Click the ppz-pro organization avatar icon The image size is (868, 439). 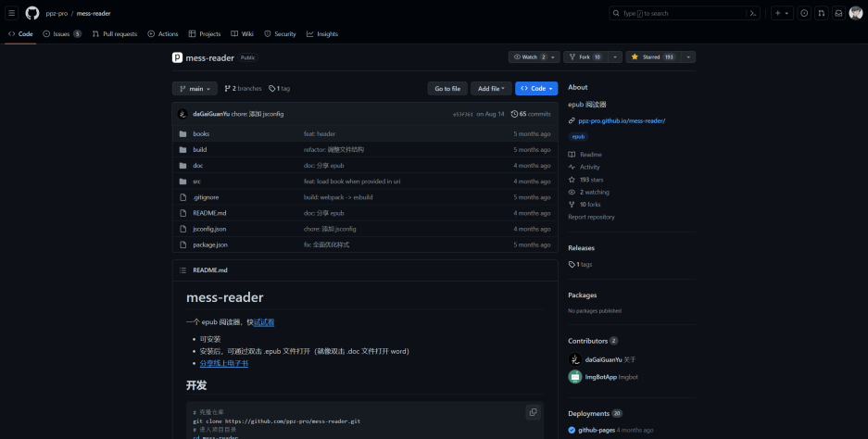tap(177, 57)
